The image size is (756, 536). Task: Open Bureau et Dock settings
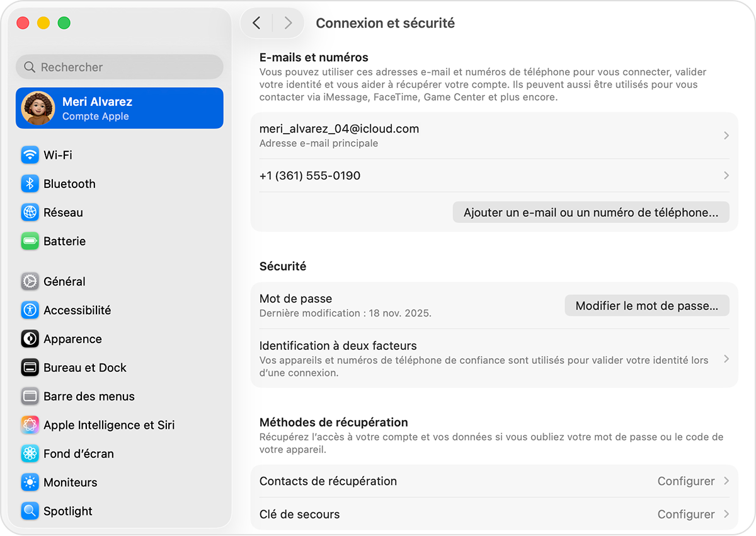[84, 368]
